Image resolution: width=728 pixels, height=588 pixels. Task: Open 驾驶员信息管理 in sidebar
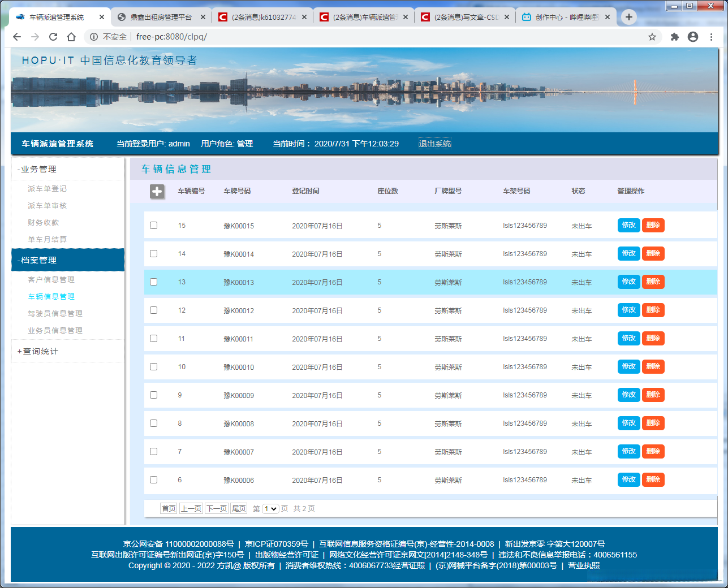click(55, 313)
